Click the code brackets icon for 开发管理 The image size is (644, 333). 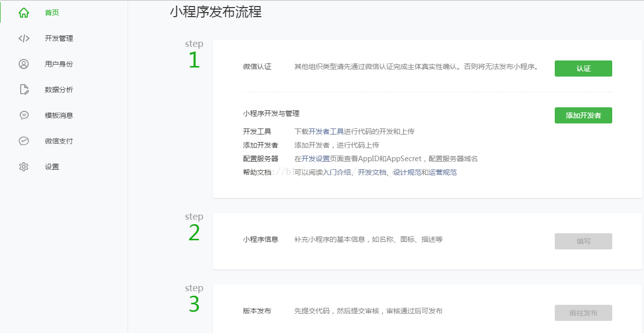pos(24,38)
